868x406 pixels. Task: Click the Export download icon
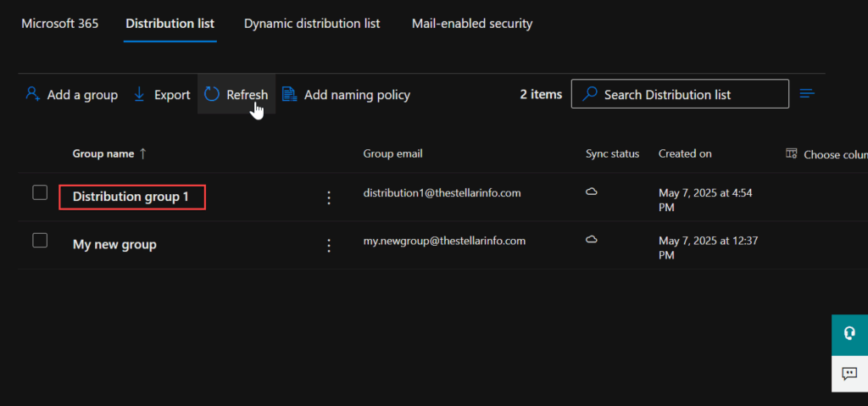(140, 94)
